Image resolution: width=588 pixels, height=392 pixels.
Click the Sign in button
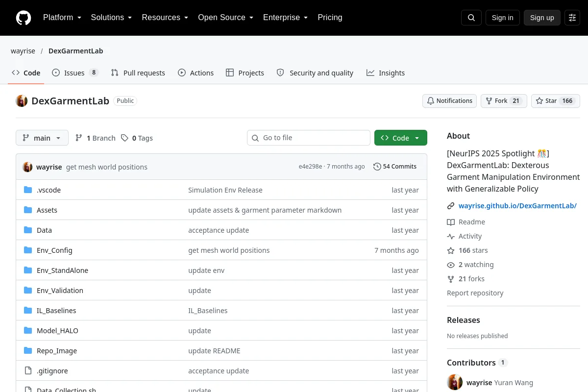[503, 18]
